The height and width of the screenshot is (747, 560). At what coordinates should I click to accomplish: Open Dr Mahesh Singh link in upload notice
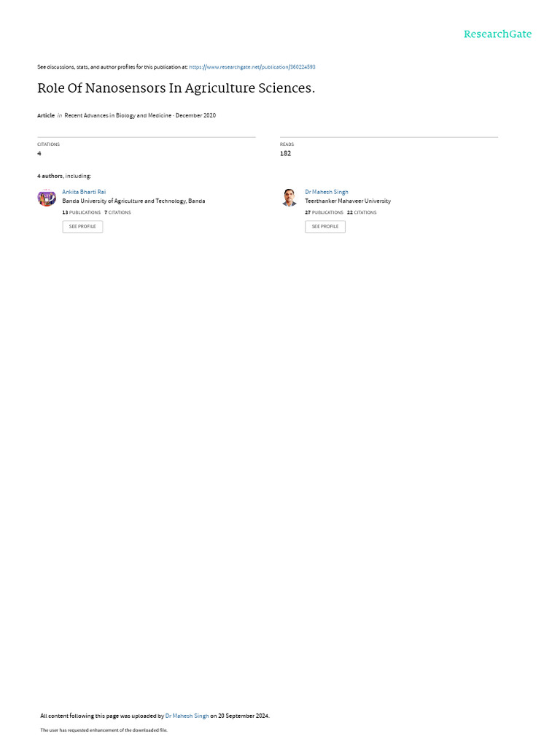187,716
